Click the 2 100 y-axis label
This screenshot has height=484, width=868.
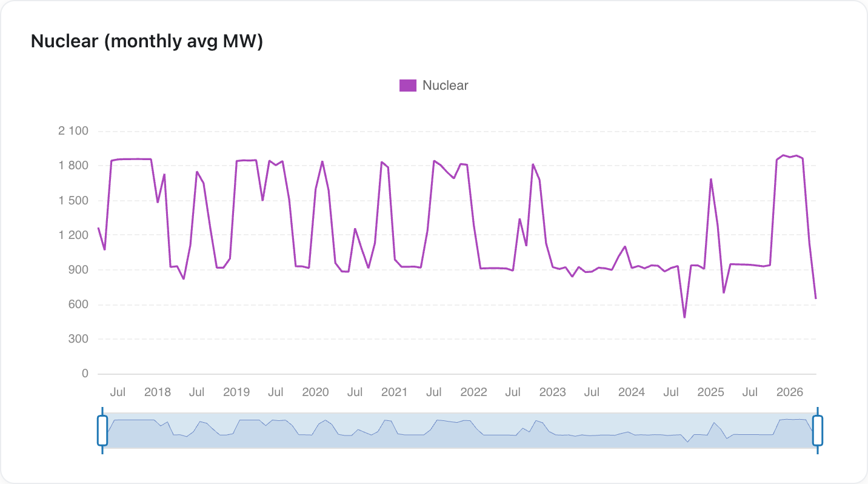tap(73, 131)
